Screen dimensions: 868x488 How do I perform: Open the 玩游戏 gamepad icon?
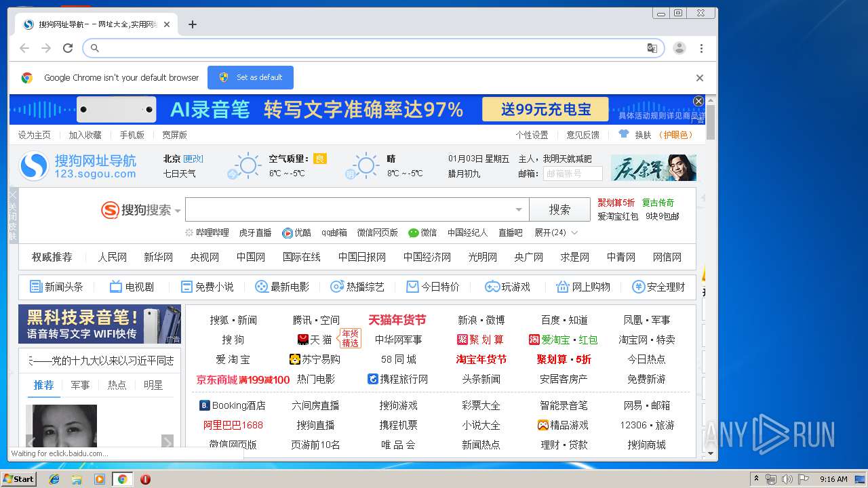coord(492,287)
